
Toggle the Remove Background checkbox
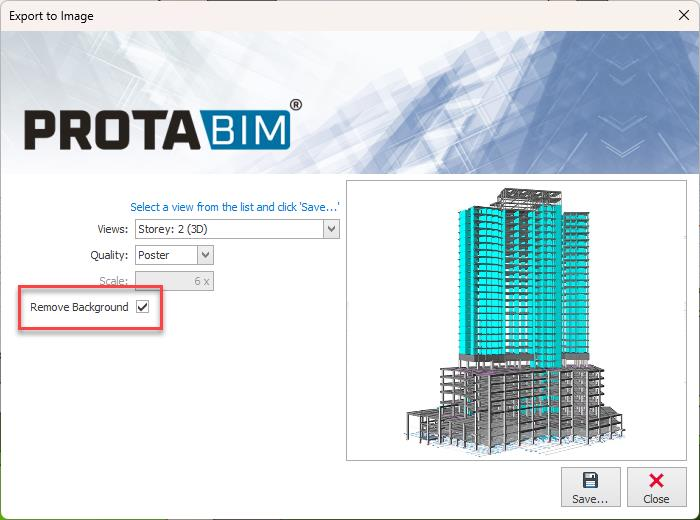coord(142,307)
